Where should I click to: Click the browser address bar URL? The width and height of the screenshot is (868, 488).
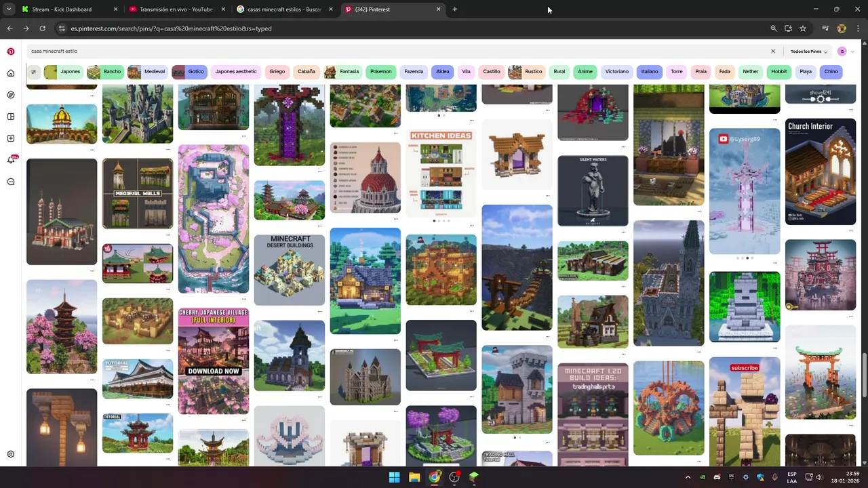point(171,28)
